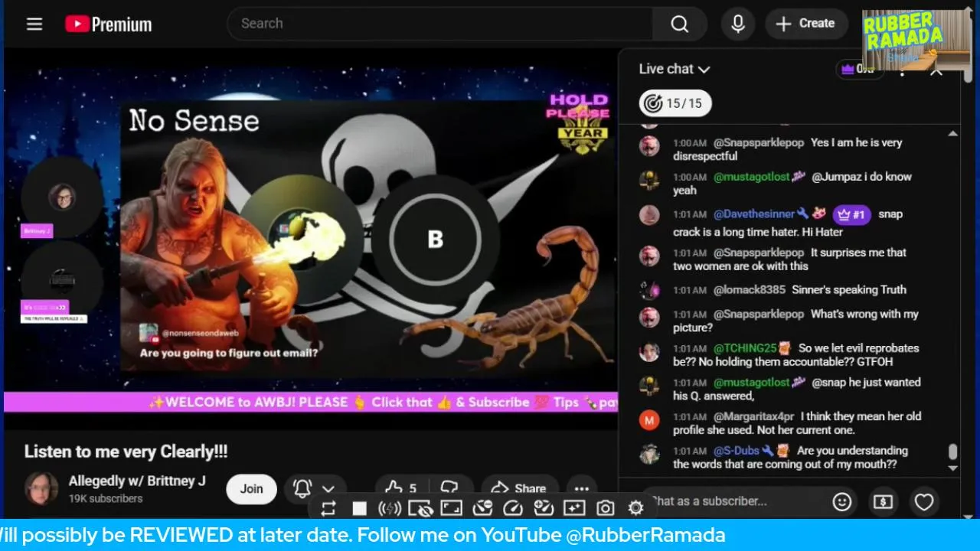Click 'It surprises me that two women' message
This screenshot has height=551, width=980.
pyautogui.click(x=790, y=259)
